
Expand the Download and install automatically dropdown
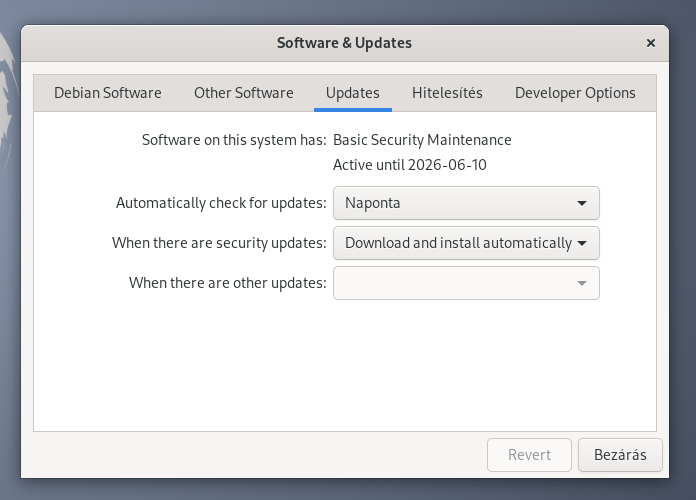[466, 243]
